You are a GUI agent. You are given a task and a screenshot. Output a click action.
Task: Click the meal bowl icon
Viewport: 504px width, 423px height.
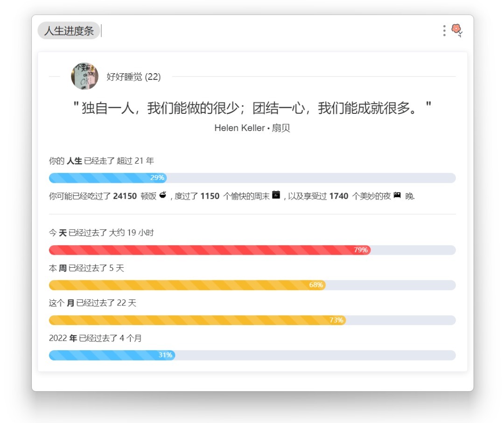pos(163,195)
